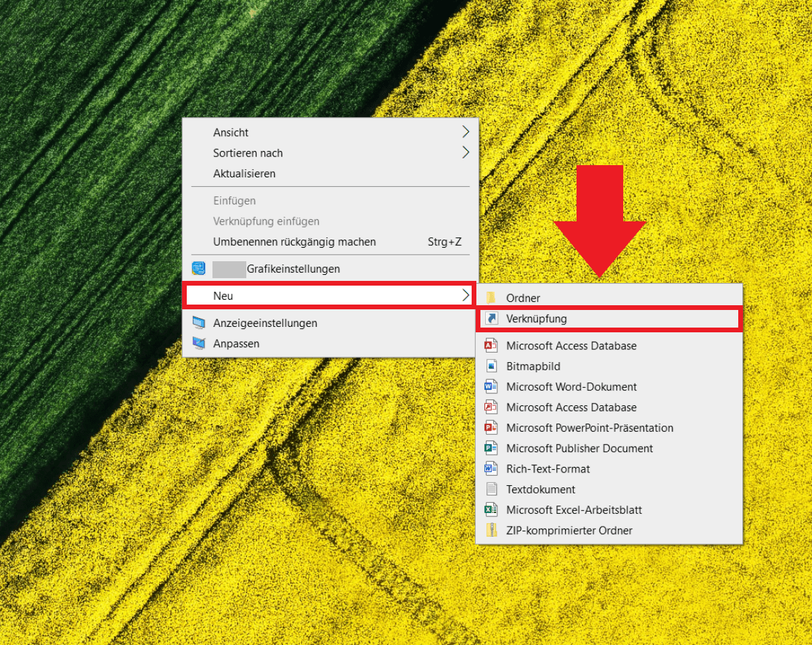Click the Anzeigeeinstellungen monitor icon
Viewport: 812px width, 645px height.
click(198, 323)
